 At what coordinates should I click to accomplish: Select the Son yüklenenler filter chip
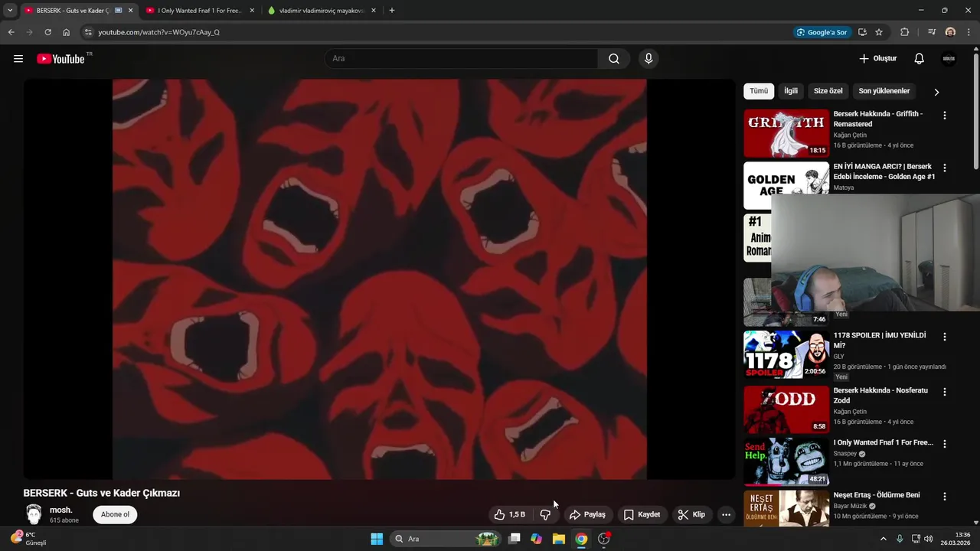coord(884,91)
